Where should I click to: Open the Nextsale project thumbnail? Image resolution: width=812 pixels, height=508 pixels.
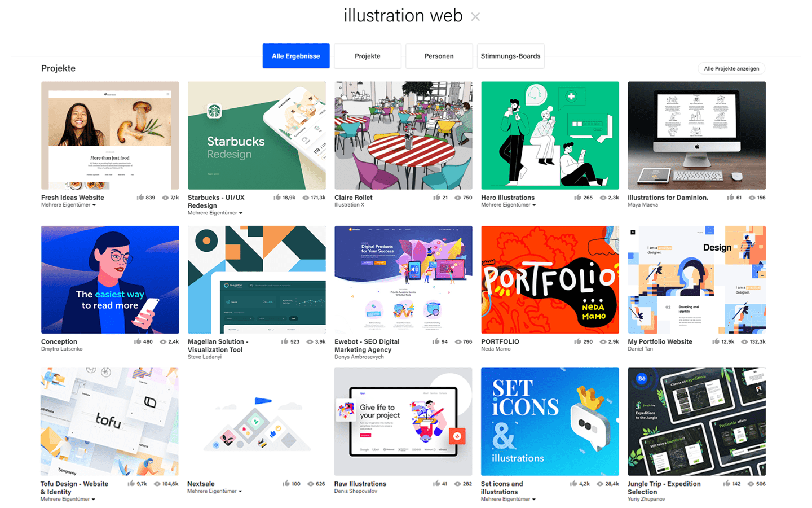257,422
